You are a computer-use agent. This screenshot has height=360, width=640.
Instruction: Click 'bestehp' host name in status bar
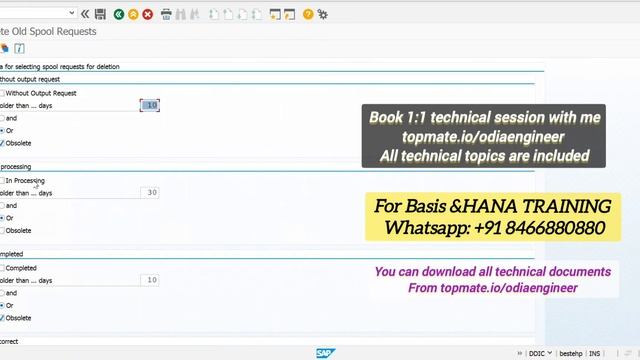coord(570,353)
